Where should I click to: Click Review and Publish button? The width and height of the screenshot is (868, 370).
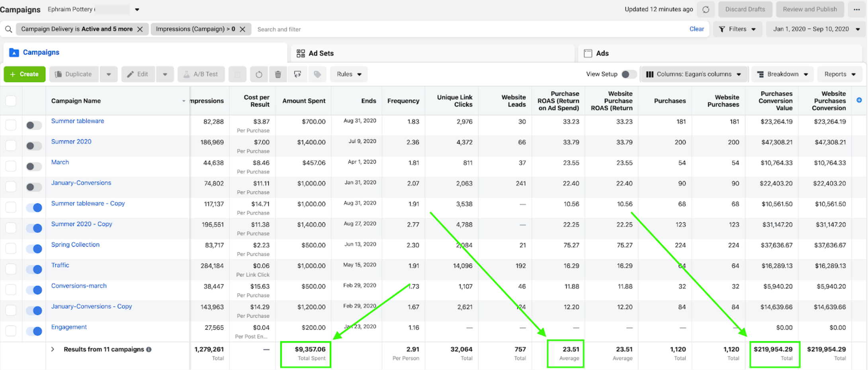[810, 10]
